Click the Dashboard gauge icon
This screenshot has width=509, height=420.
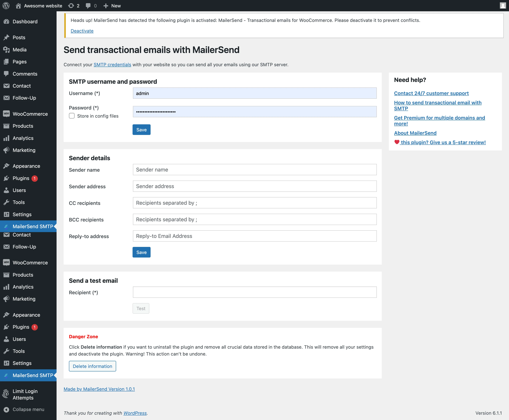coord(6,22)
